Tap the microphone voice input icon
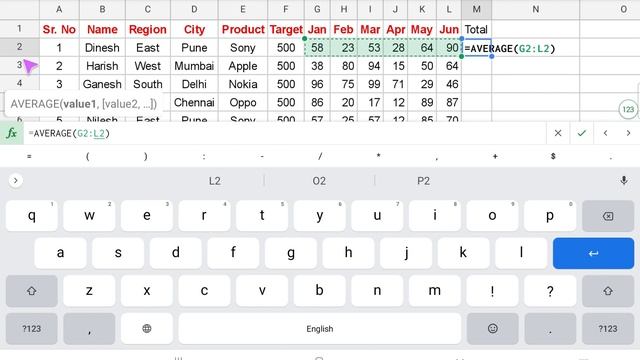The image size is (640, 360). [x=624, y=180]
